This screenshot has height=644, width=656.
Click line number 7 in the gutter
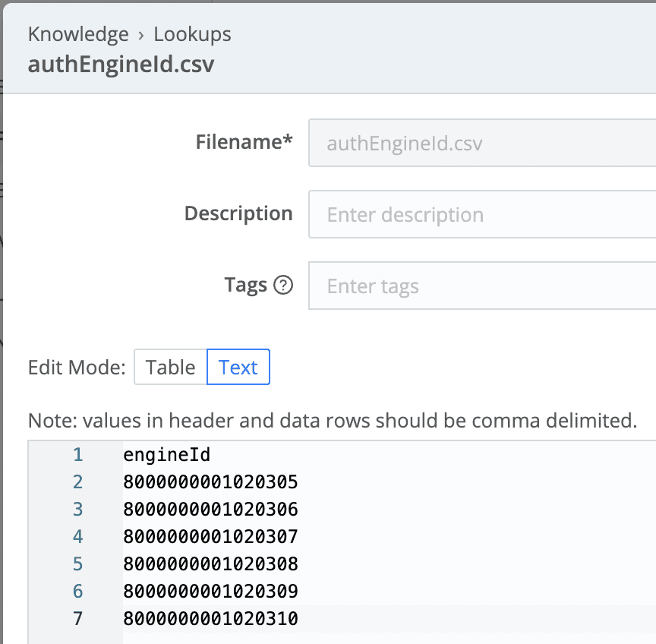tap(77, 619)
